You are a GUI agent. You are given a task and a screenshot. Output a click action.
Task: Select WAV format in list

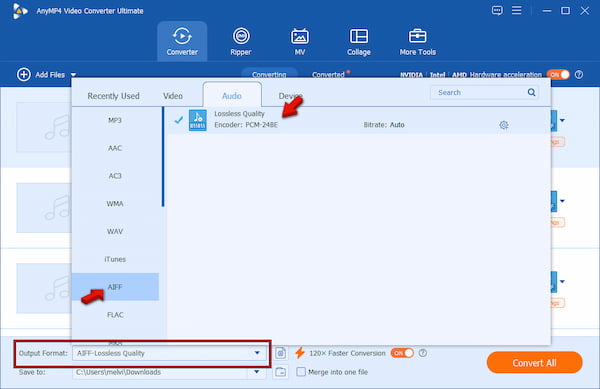coord(115,231)
